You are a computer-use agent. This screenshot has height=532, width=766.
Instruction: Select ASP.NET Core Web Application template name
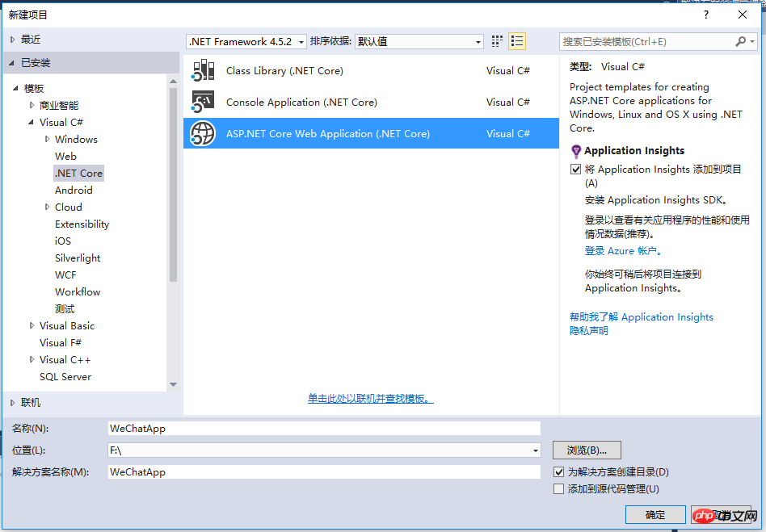pos(328,134)
